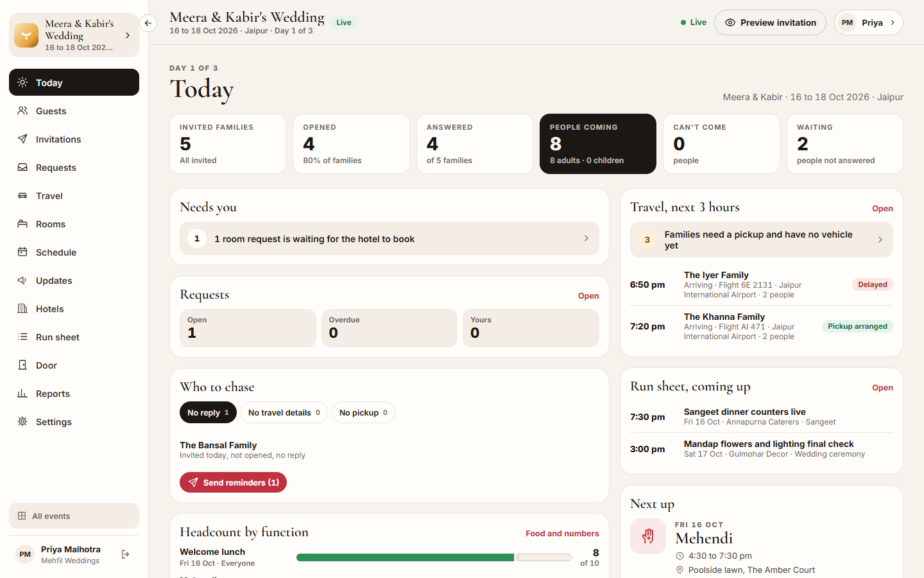Click the Travel car icon
Image resolution: width=924 pixels, height=578 pixels.
pyautogui.click(x=22, y=195)
